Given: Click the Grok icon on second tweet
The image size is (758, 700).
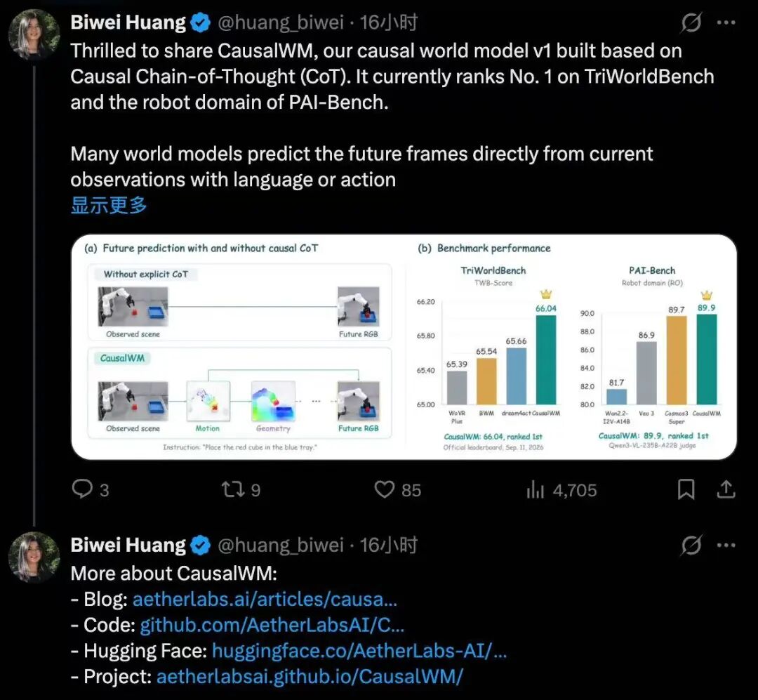Looking at the screenshot, I should [x=691, y=546].
